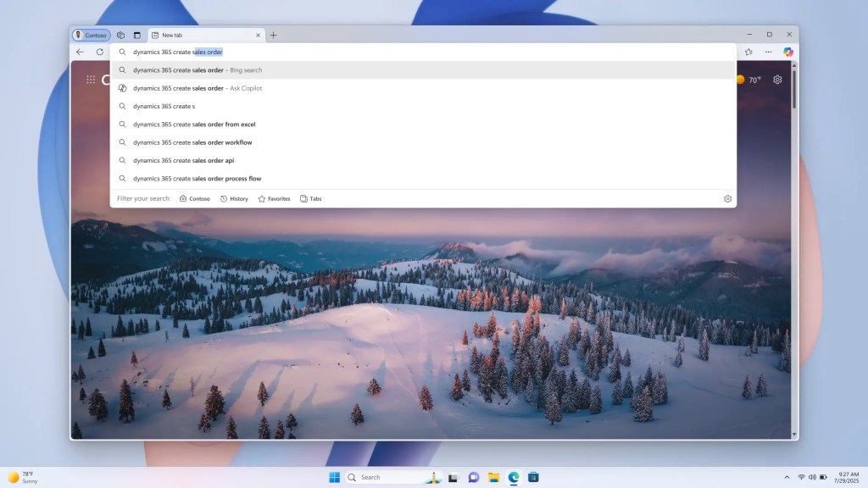Image resolution: width=868 pixels, height=488 pixels.
Task: Open the Settings and more ellipsis menu
Action: tap(767, 52)
